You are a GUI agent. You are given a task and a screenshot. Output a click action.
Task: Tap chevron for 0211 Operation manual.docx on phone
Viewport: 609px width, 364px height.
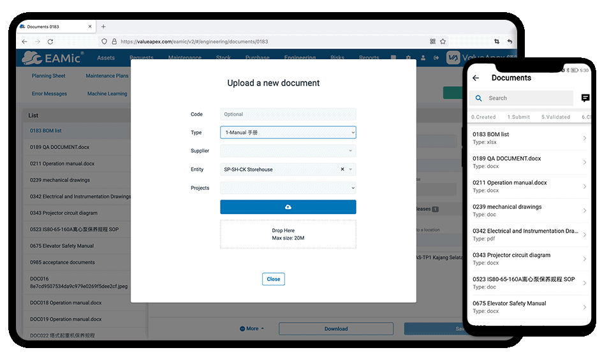585,186
